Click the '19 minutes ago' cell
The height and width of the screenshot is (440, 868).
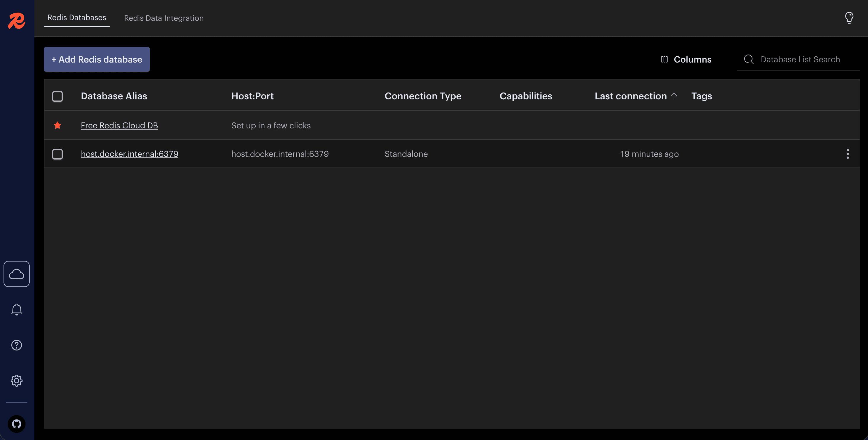(649, 154)
